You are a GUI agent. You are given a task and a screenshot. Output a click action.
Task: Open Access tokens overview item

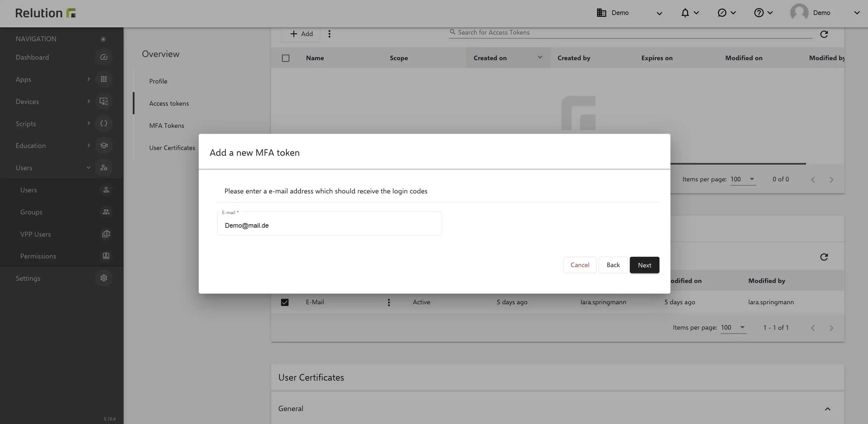click(x=169, y=103)
